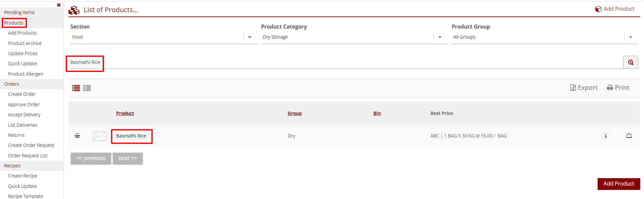
Task: Click the product search text field
Action: [336, 63]
